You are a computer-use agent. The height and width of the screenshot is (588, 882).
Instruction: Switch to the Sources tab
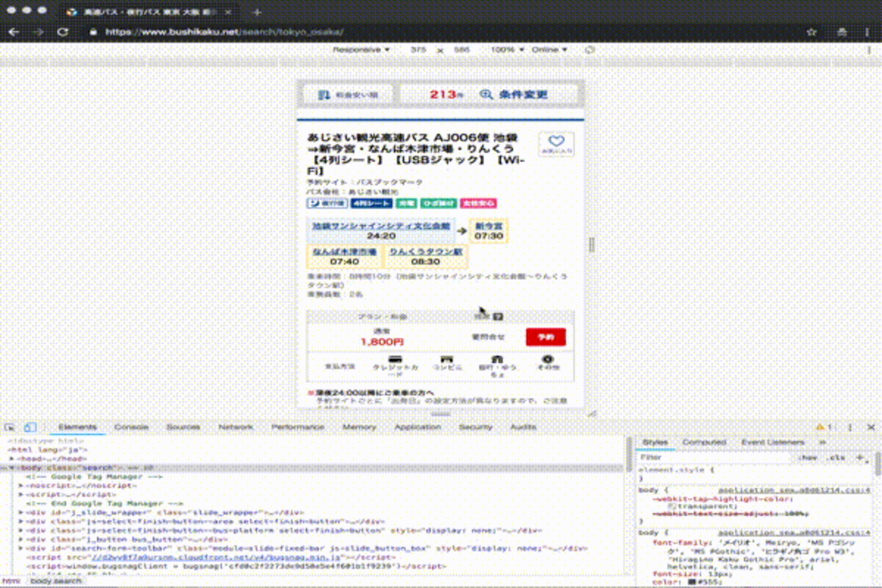(x=183, y=427)
